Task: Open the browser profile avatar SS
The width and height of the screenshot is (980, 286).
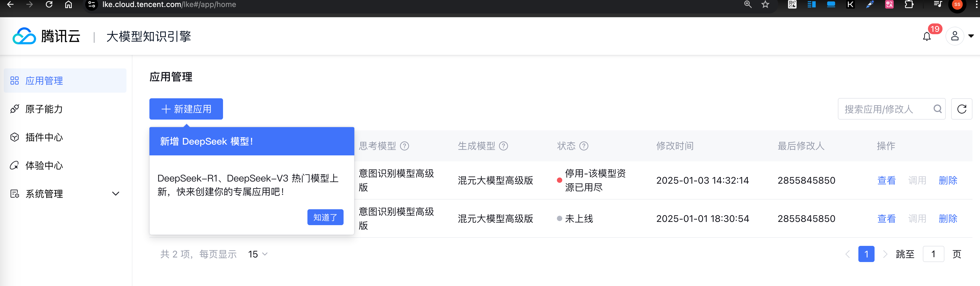Action: [x=957, y=5]
